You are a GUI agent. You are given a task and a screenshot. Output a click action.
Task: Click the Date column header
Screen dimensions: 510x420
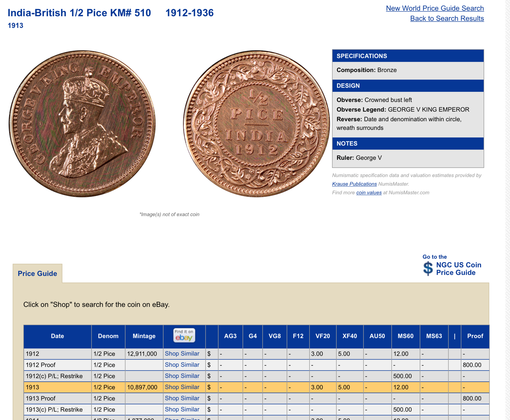tap(57, 336)
